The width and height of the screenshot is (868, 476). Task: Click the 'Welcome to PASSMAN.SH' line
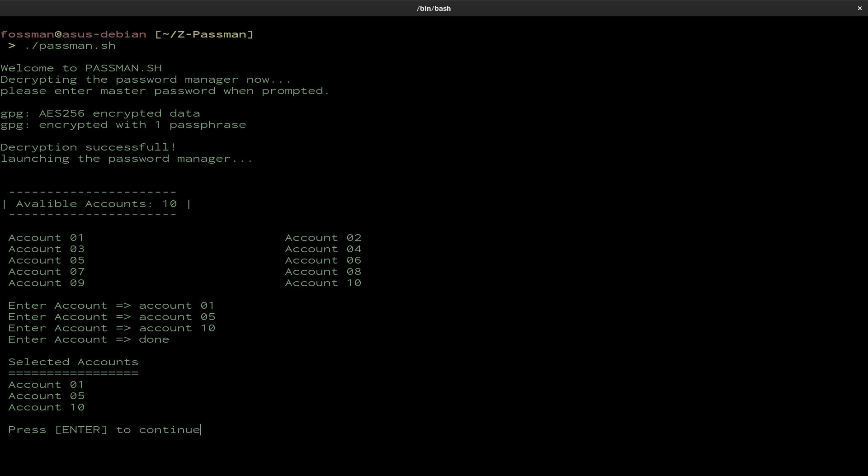coord(81,68)
